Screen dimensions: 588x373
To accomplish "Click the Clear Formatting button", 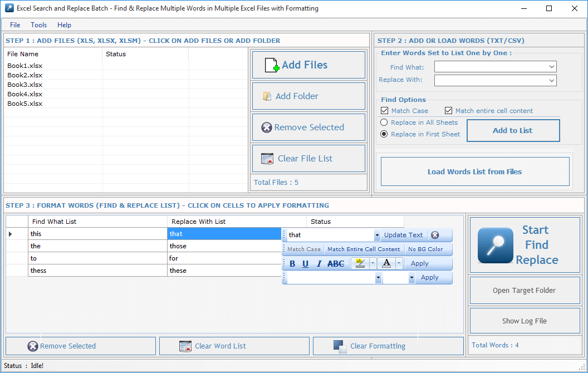I will pyautogui.click(x=388, y=346).
